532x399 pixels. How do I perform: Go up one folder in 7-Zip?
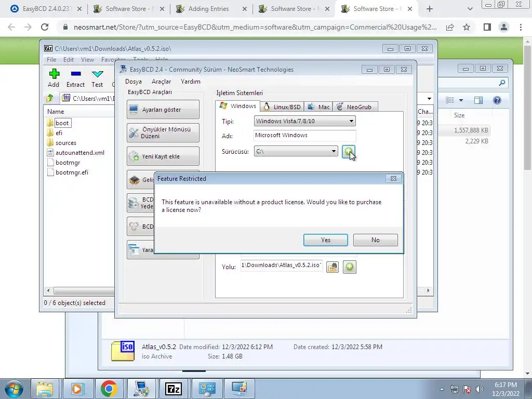(x=50, y=98)
